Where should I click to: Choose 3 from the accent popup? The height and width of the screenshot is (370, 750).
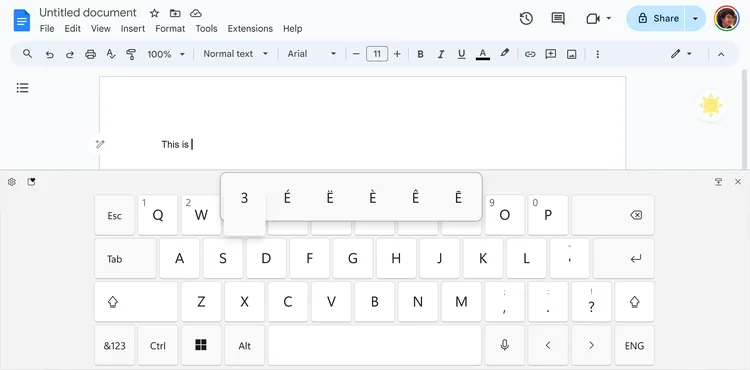244,197
